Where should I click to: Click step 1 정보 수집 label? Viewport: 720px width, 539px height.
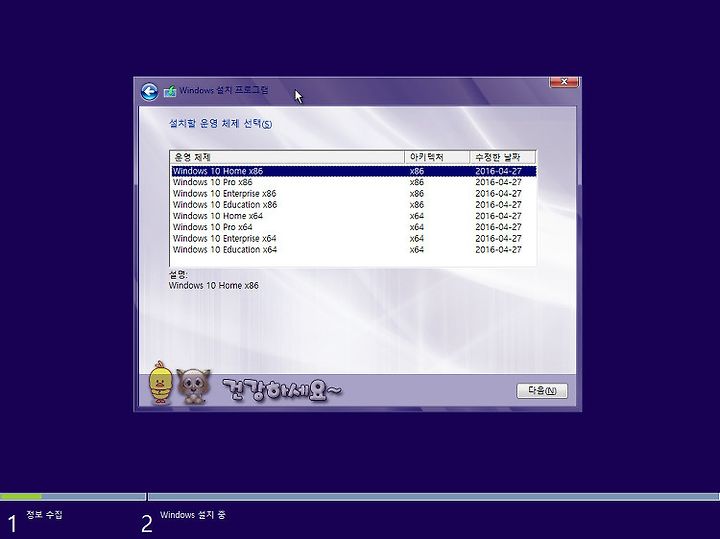[44, 515]
